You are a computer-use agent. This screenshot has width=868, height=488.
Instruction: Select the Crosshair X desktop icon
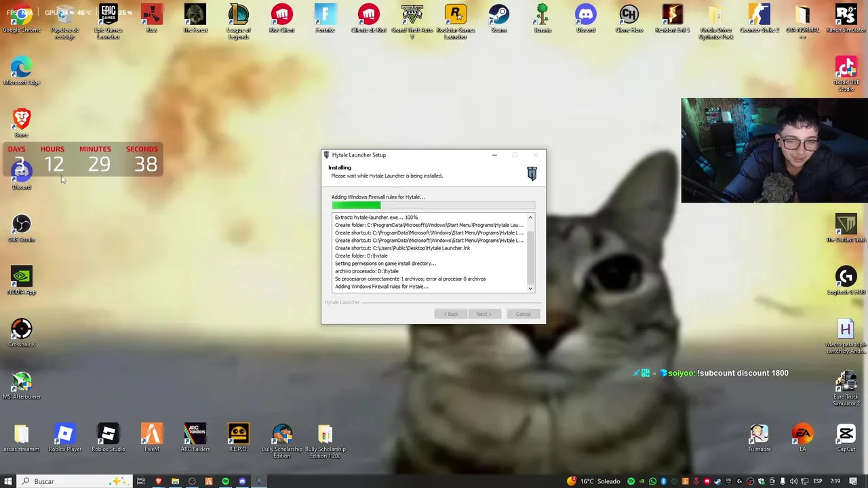22,333
